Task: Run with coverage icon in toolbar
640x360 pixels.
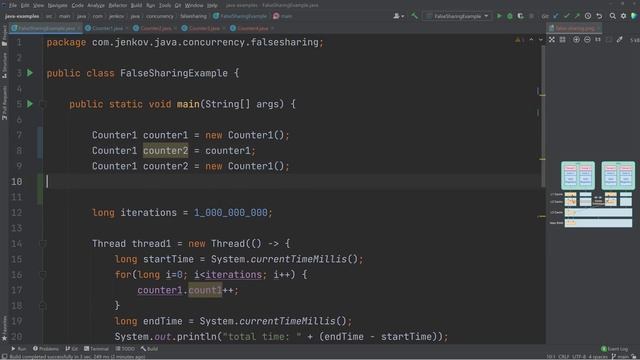Action: coord(520,16)
